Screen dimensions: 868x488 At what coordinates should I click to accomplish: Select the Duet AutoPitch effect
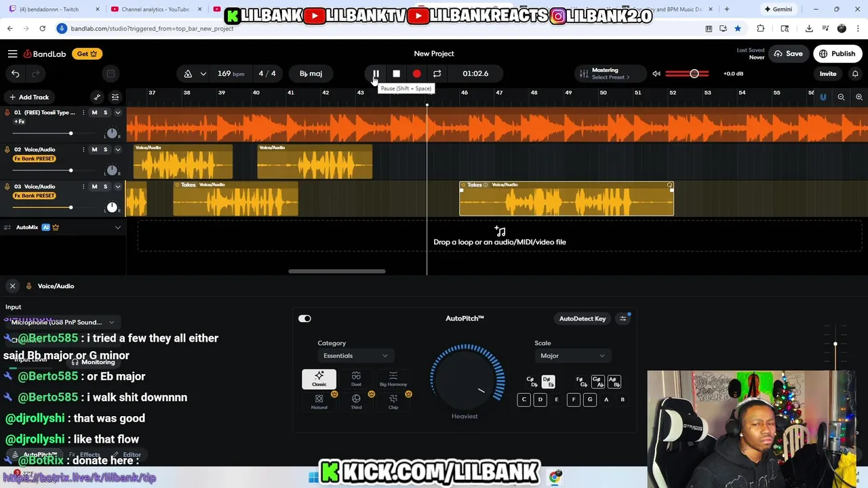[x=356, y=379]
